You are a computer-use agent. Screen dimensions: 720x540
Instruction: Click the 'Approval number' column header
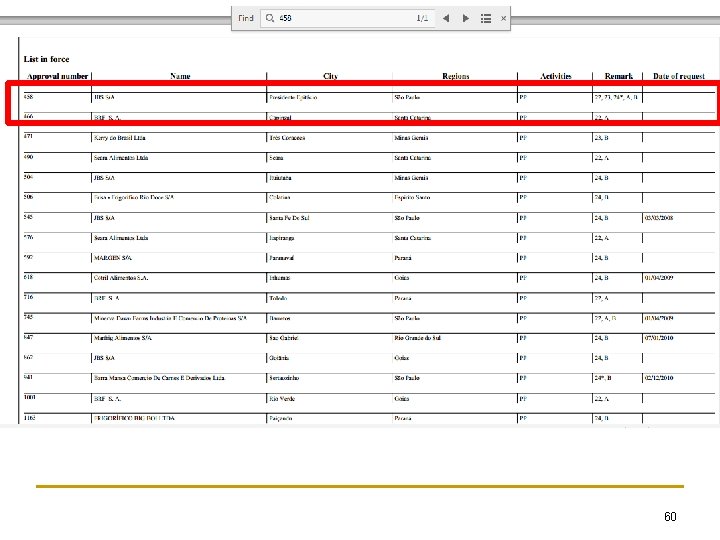pos(57,76)
